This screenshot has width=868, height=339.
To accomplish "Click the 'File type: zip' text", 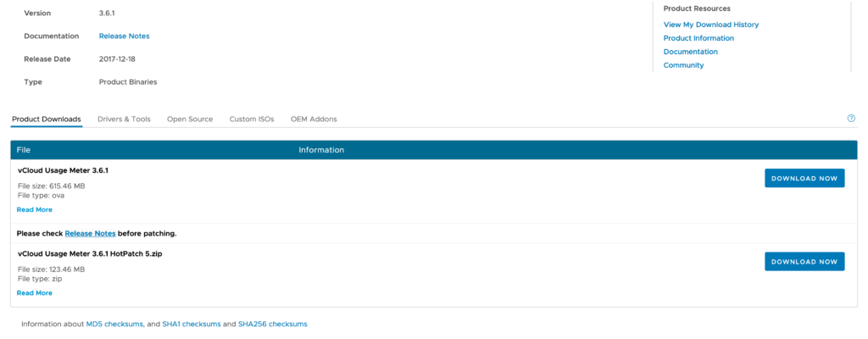I will coord(40,279).
